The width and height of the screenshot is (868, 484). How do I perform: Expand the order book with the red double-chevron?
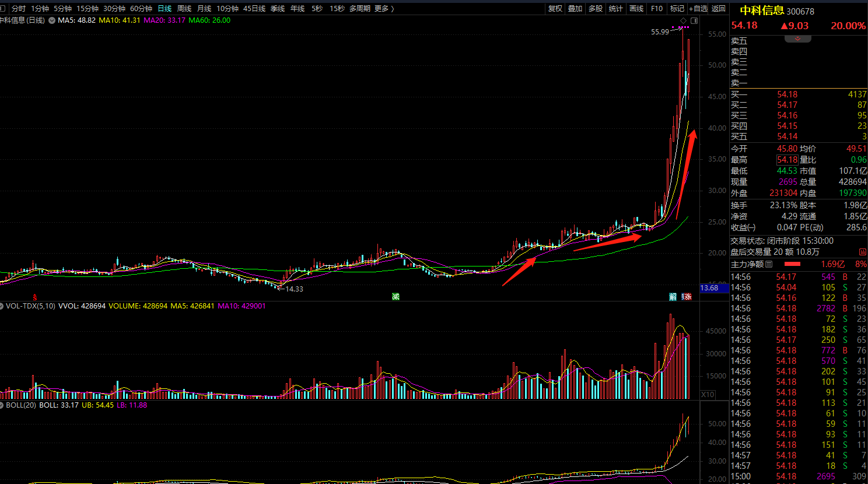[x=797, y=38]
